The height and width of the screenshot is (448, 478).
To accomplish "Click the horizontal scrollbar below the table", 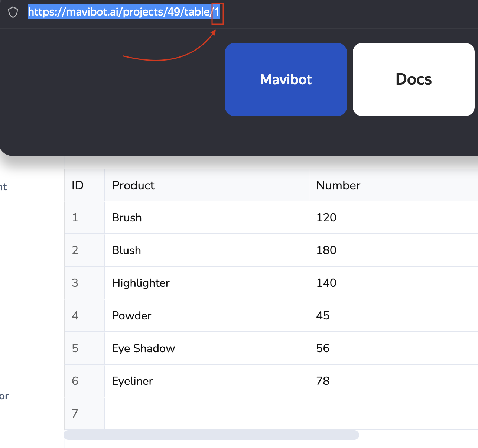I will [211, 435].
